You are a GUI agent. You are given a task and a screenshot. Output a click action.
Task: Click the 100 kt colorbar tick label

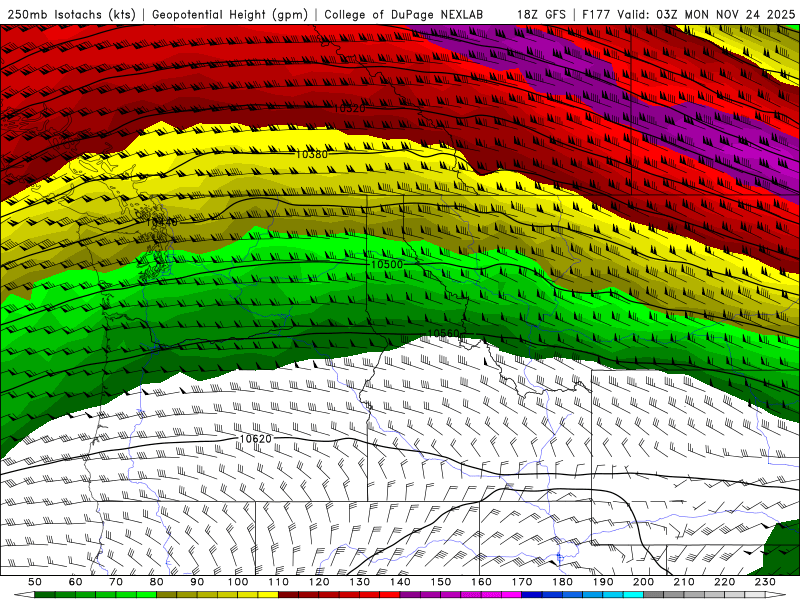click(x=238, y=582)
